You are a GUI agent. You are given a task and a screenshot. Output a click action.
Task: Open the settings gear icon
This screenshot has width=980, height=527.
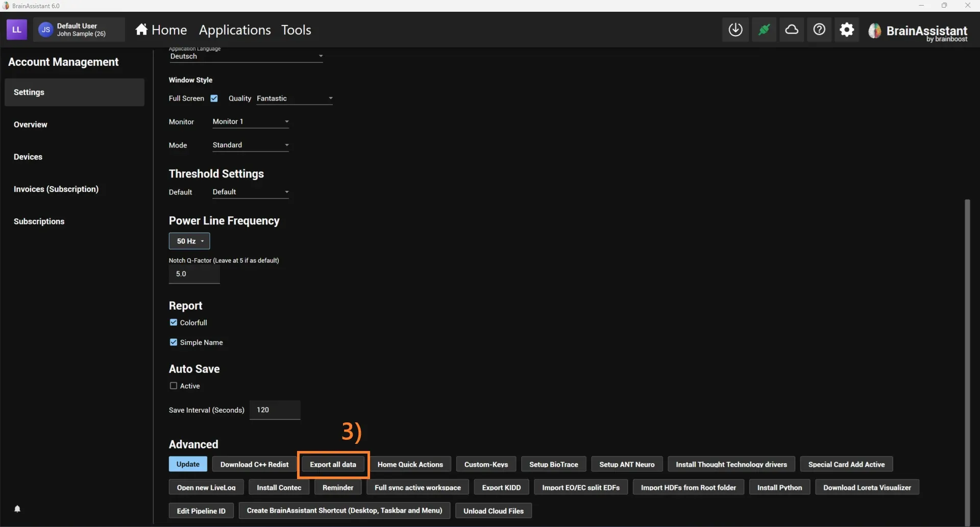click(847, 30)
